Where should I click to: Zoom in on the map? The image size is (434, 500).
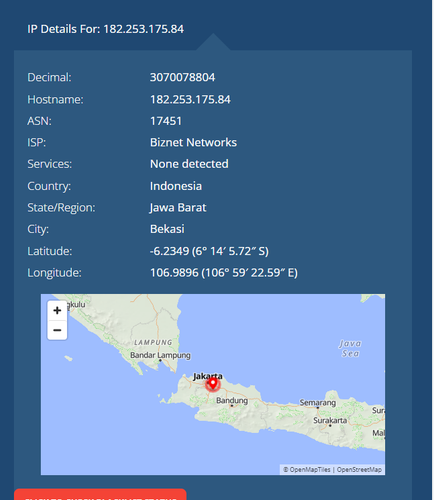click(x=57, y=311)
